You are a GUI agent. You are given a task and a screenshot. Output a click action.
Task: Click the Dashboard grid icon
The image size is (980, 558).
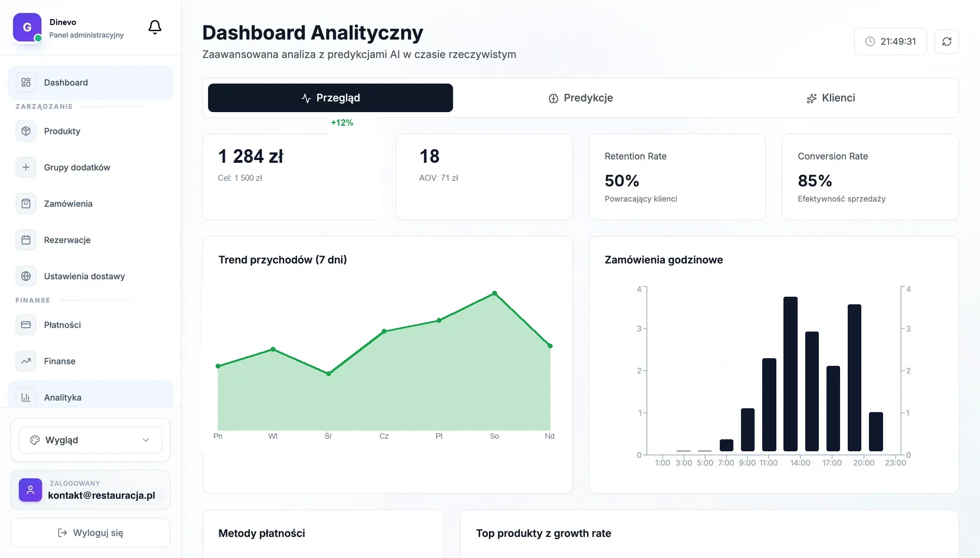(26, 82)
